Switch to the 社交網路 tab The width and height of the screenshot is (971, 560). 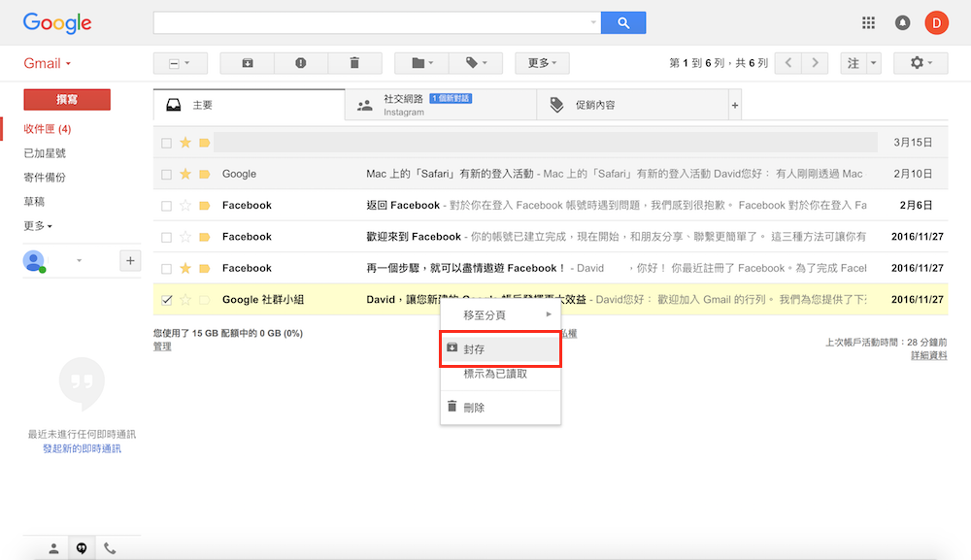(x=440, y=105)
